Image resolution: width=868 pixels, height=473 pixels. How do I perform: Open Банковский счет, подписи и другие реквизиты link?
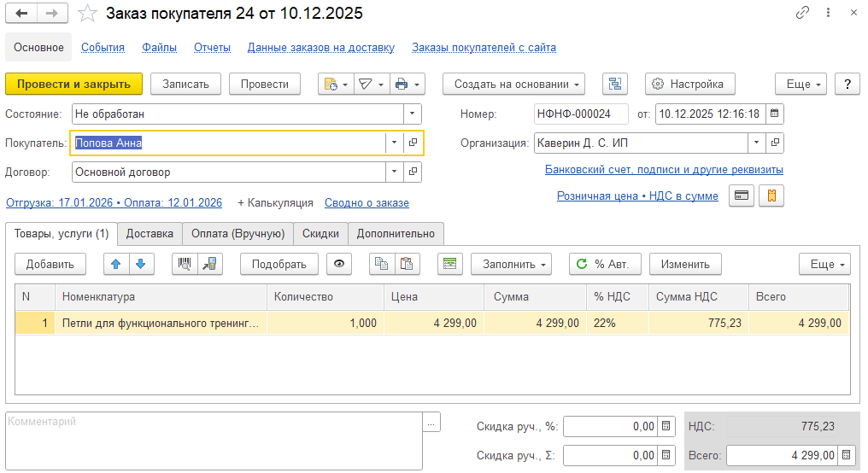664,170
